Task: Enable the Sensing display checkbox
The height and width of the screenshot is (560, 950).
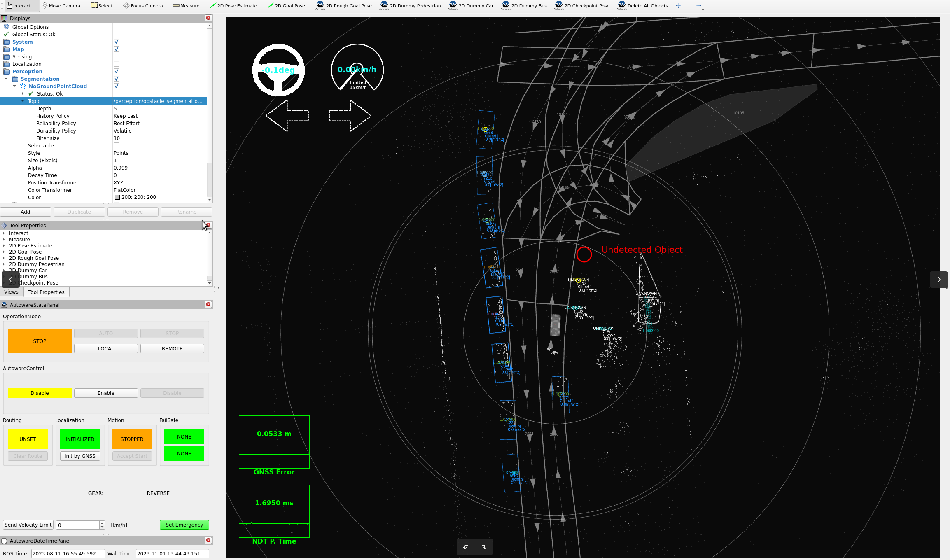Action: point(117,56)
